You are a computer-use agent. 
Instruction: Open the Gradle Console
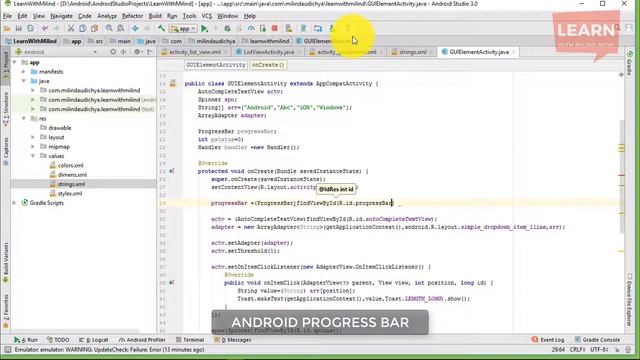click(x=597, y=340)
